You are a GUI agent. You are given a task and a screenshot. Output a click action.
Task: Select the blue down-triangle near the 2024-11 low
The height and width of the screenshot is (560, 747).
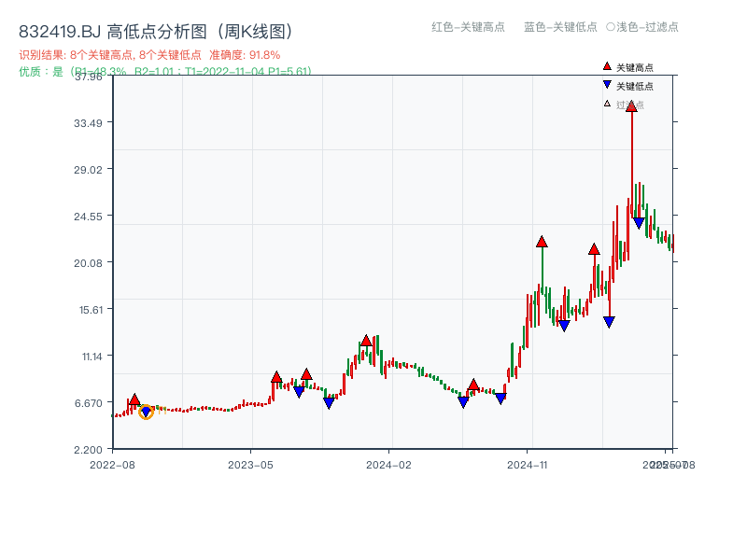[563, 326]
